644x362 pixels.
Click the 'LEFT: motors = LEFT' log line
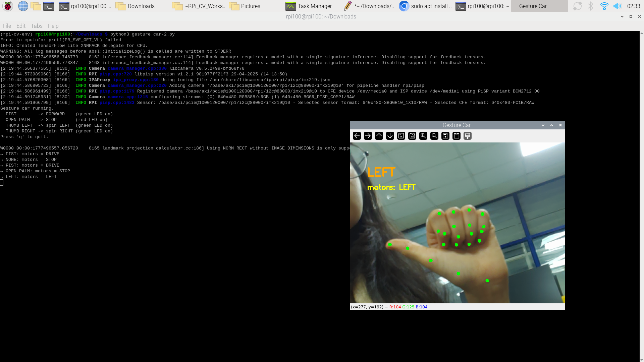tap(29, 177)
